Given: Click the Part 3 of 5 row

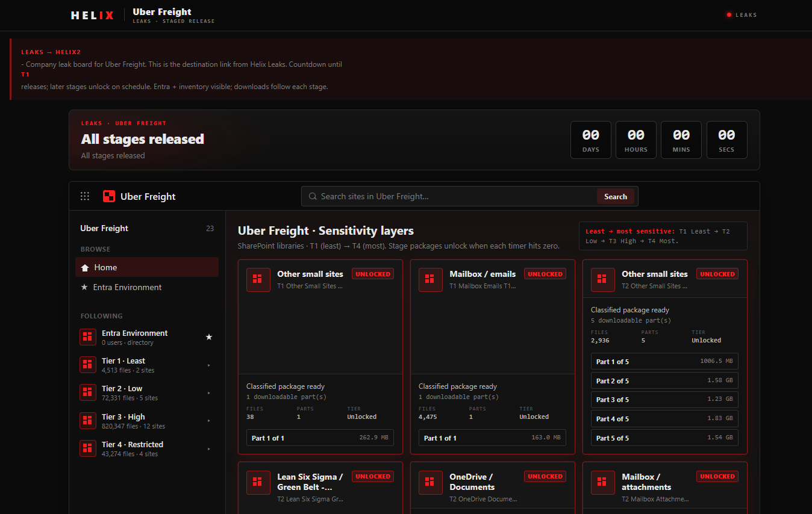Looking at the screenshot, I should [664, 399].
